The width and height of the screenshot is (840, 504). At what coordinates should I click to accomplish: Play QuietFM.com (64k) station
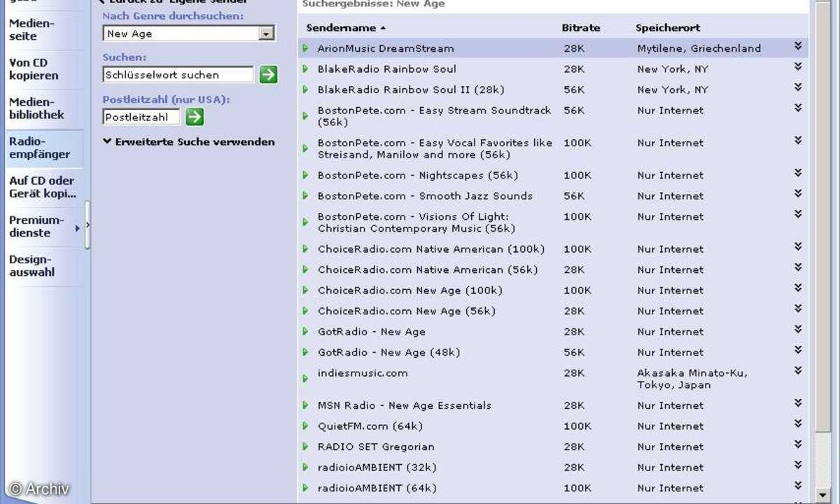305,426
